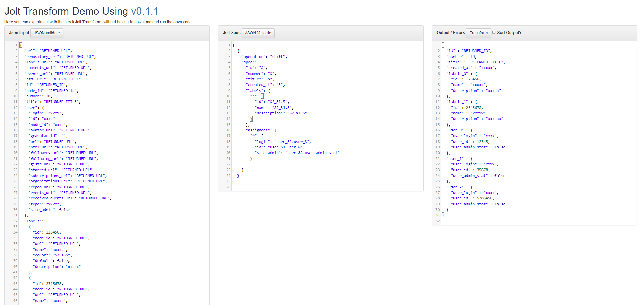Click "login": "user_&1.user_&" in Jolt Spec

[282, 142]
